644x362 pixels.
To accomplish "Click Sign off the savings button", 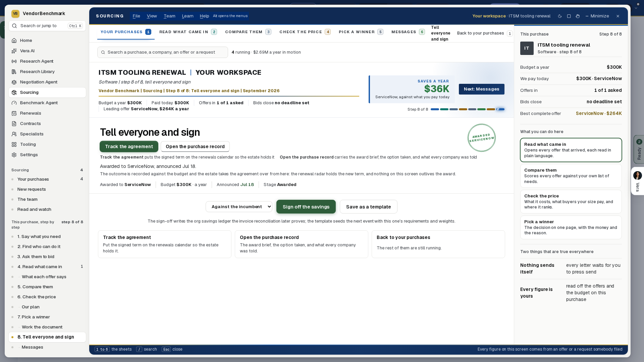I will [306, 207].
